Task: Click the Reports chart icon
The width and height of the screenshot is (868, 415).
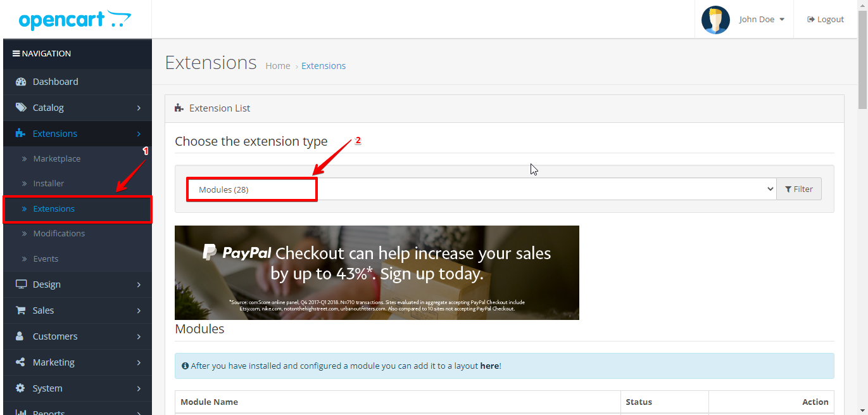Action: click(21, 412)
